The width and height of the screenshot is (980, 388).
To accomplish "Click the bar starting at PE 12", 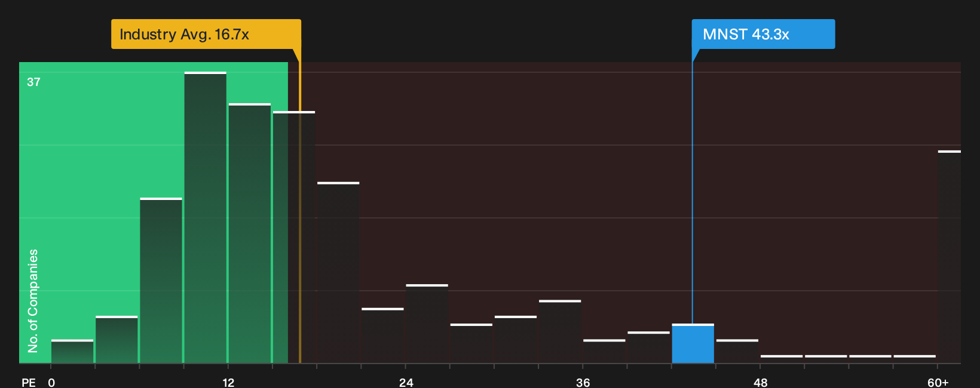I will tap(250, 233).
